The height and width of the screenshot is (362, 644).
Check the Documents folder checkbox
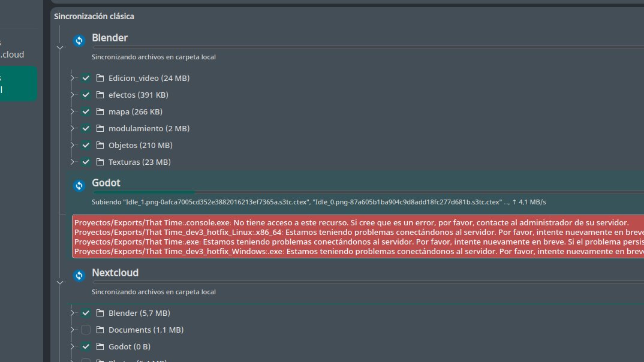(x=85, y=330)
